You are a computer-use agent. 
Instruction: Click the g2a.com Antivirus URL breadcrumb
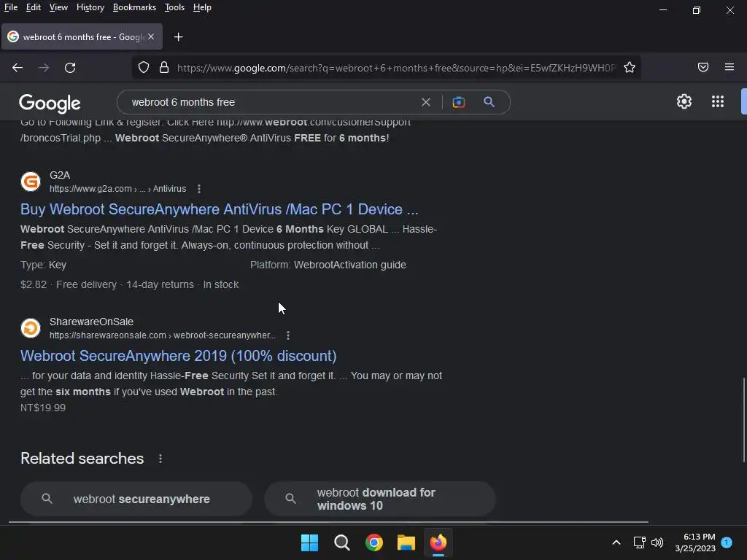tap(117, 189)
